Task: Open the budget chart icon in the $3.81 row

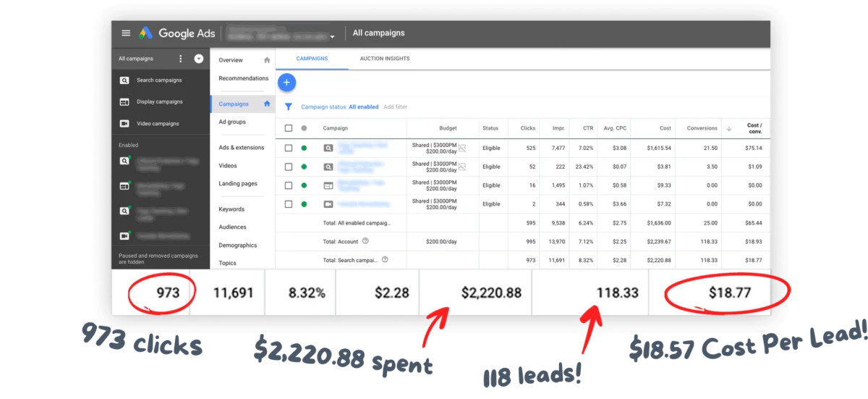Action: 462,167
